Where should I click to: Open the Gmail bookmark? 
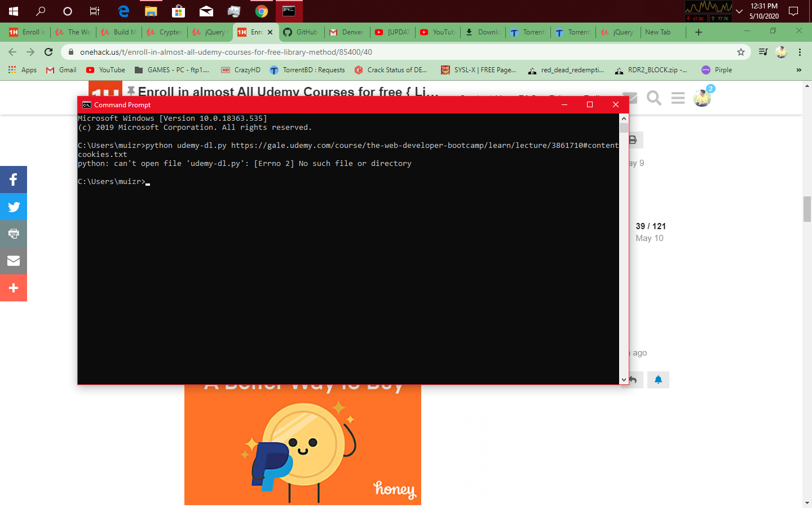click(61, 70)
